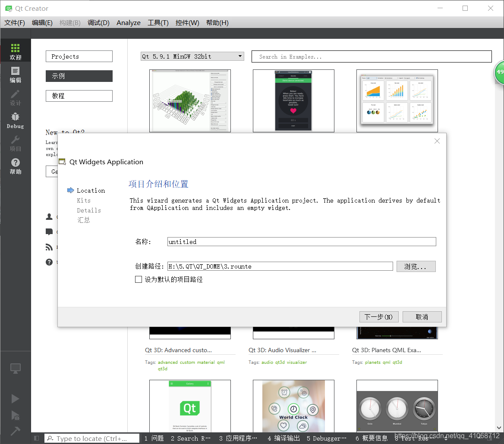
Task: Open the 5 Debugger console pane
Action: (327, 438)
